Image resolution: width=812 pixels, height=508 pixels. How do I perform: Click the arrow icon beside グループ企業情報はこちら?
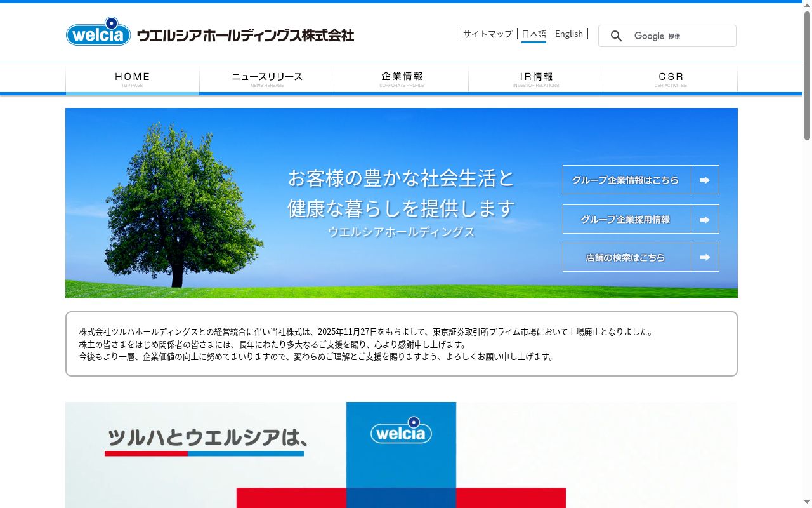pyautogui.click(x=705, y=180)
